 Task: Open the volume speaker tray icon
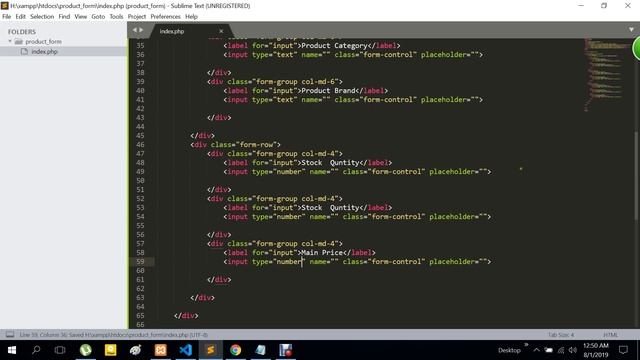tap(573, 350)
